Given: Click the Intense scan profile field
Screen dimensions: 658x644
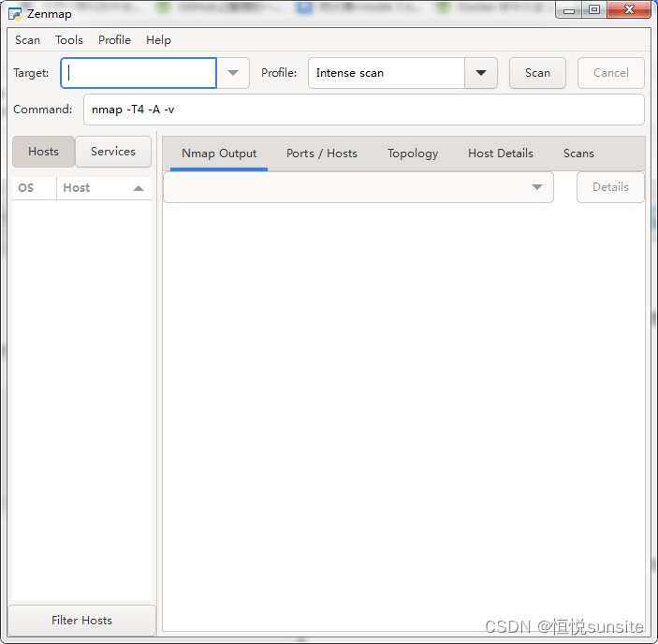Looking at the screenshot, I should [x=387, y=73].
